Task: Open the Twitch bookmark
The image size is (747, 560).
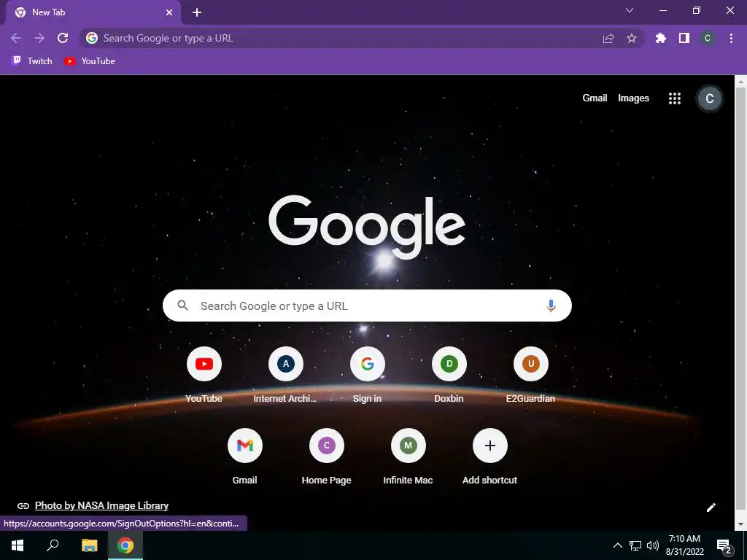Action: [32, 61]
